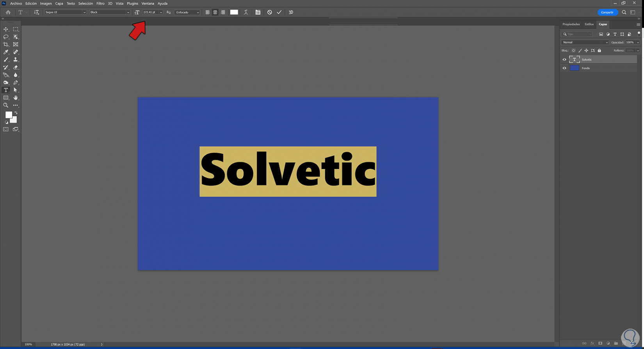Select the Brush tool
644x349 pixels.
[x=6, y=60]
